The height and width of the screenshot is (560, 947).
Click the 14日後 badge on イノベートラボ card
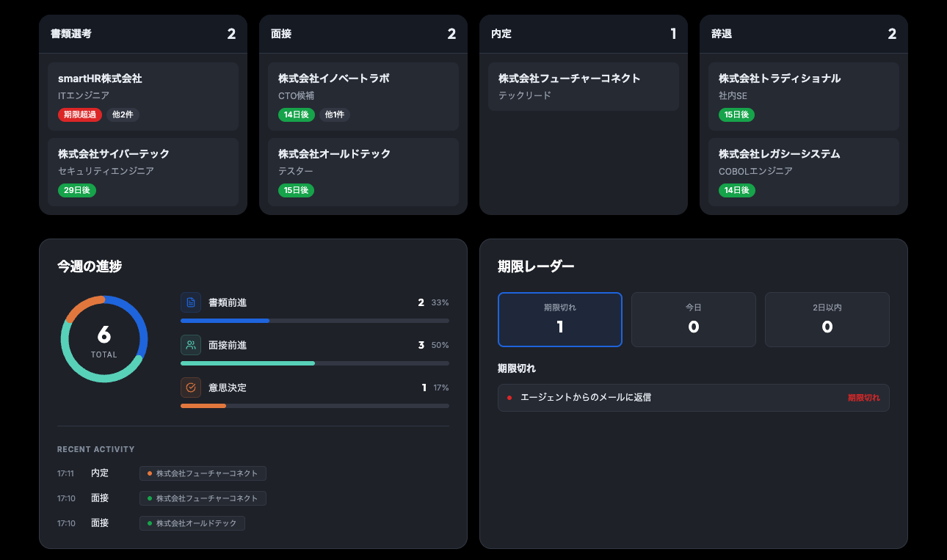tap(297, 114)
